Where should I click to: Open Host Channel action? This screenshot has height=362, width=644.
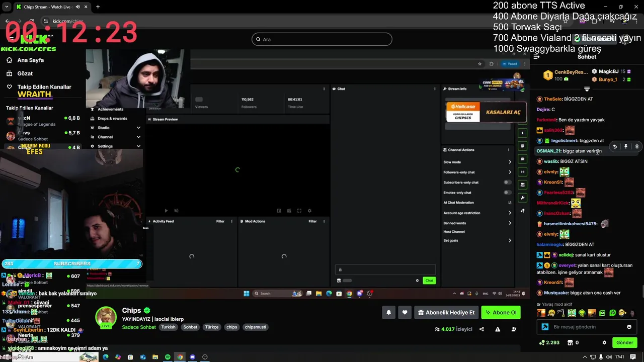point(454,232)
